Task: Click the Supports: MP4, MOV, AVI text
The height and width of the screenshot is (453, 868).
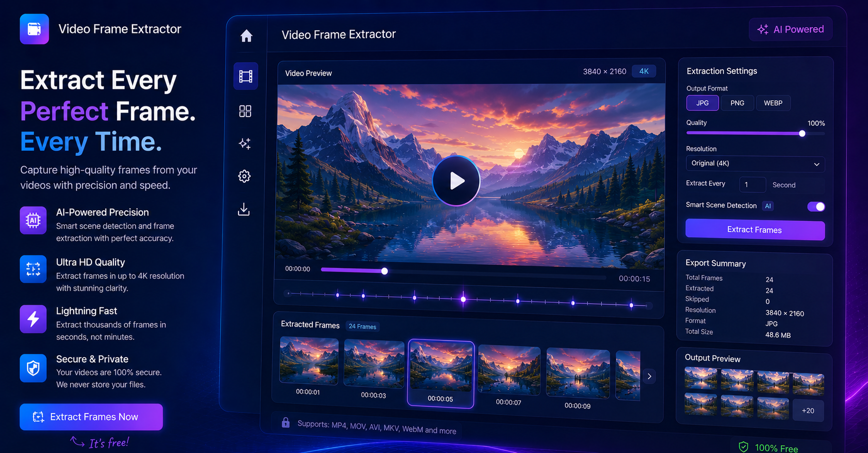Action: pyautogui.click(x=377, y=427)
